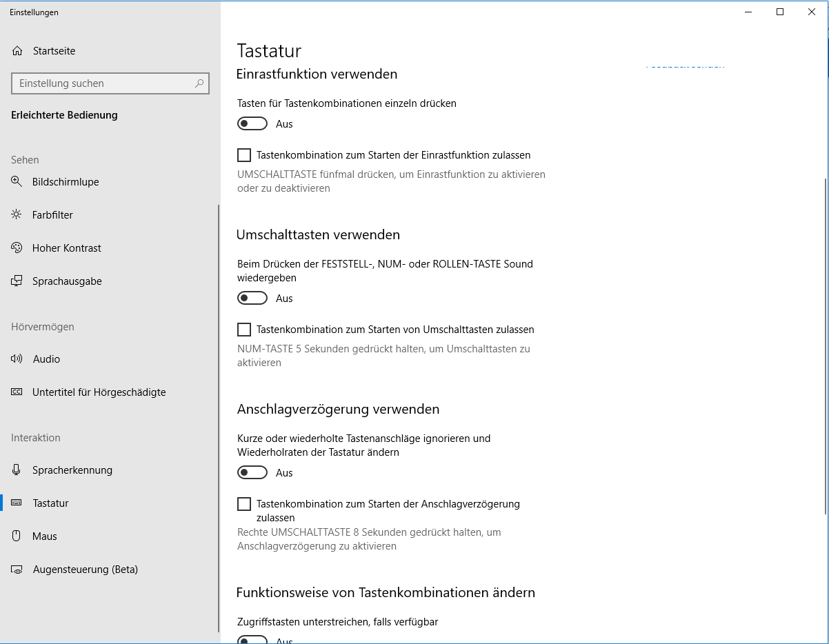The image size is (829, 644).
Task: Click the Startseite home icon
Action: click(x=17, y=51)
